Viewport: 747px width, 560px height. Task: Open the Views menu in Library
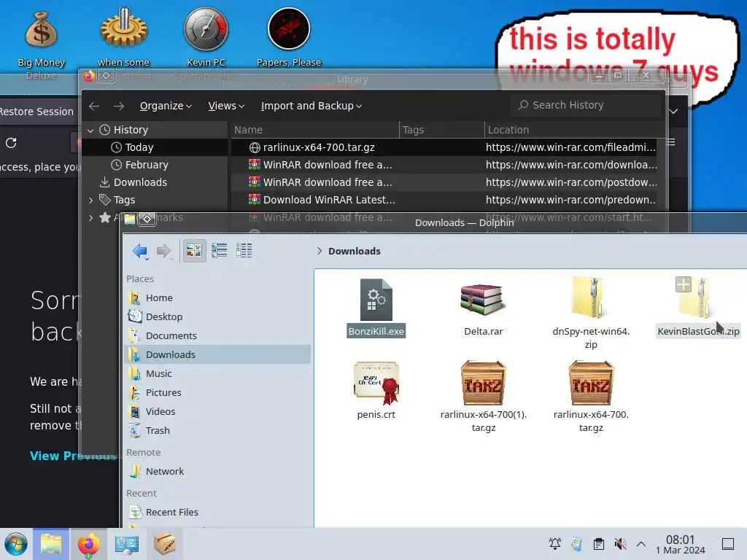coord(226,106)
